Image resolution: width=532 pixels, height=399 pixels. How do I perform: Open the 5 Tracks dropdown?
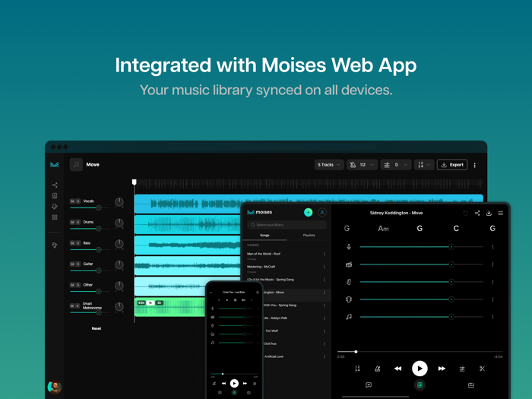329,165
